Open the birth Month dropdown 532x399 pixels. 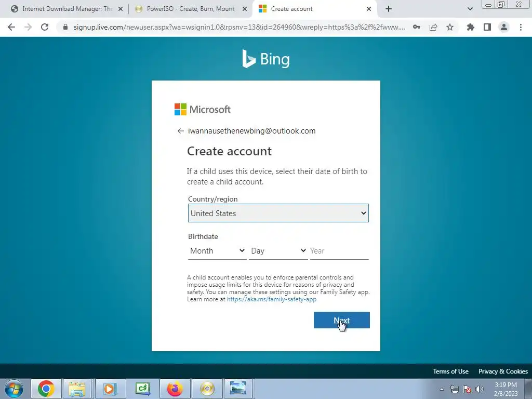point(217,251)
